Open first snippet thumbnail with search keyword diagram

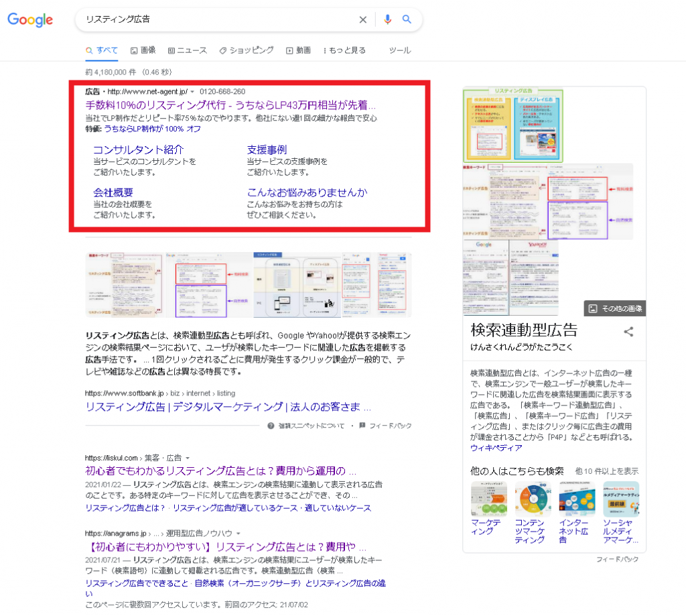click(x=125, y=285)
